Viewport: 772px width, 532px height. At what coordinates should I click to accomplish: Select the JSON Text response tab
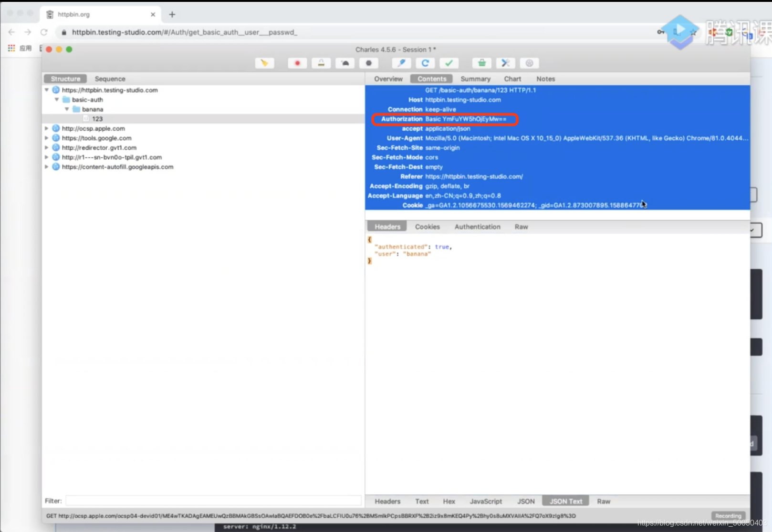[x=566, y=501]
